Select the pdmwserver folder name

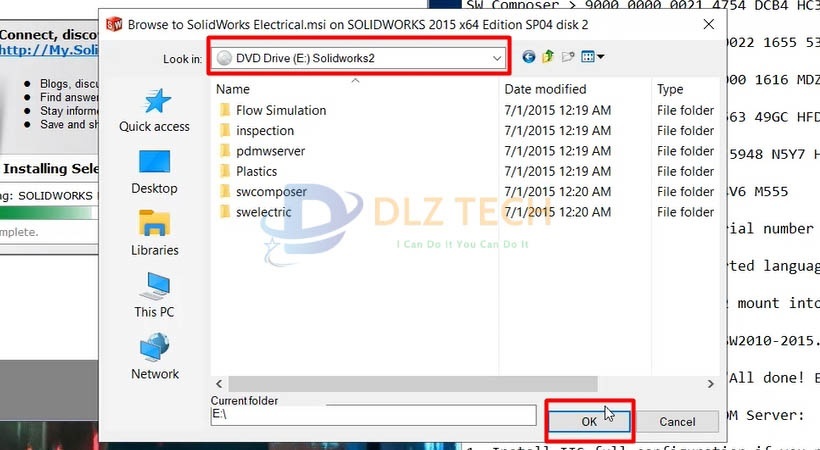pos(270,151)
